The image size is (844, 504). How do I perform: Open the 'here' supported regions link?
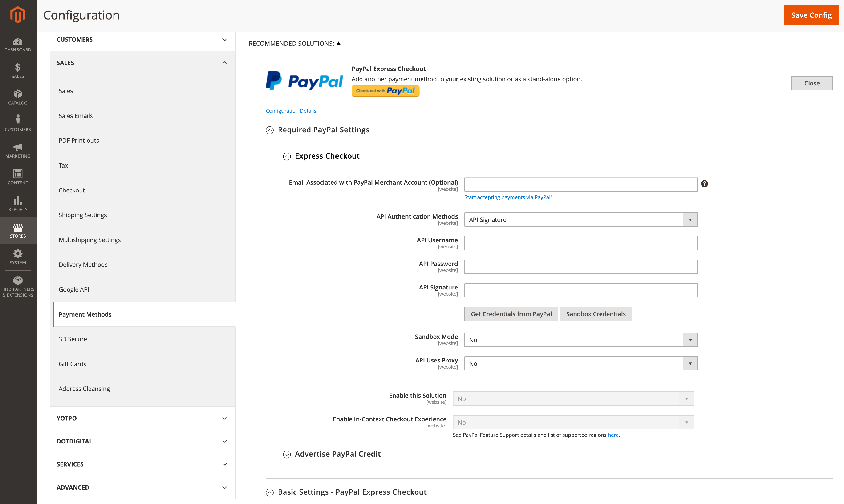click(613, 435)
